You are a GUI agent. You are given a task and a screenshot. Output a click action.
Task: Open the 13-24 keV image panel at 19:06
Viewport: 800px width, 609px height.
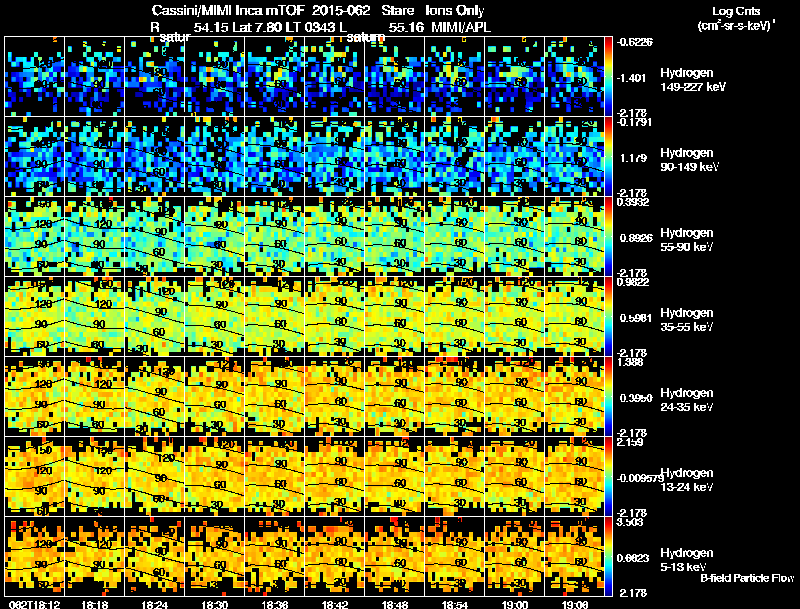574,477
